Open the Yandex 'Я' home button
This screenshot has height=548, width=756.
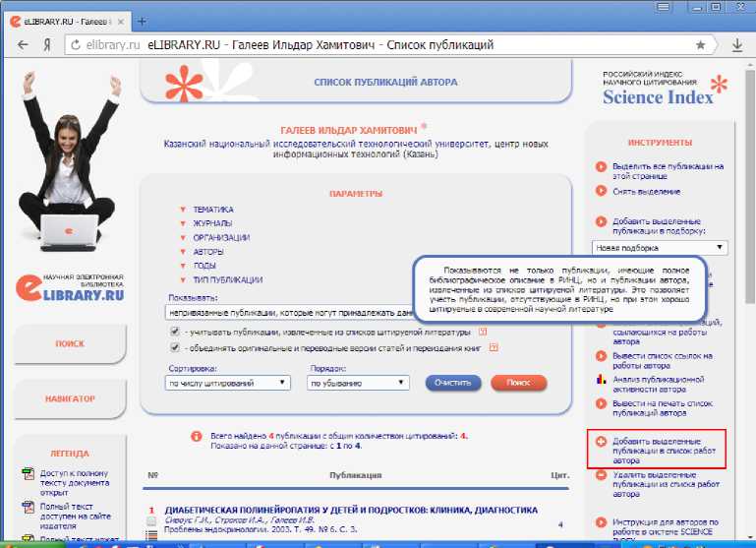(x=47, y=45)
